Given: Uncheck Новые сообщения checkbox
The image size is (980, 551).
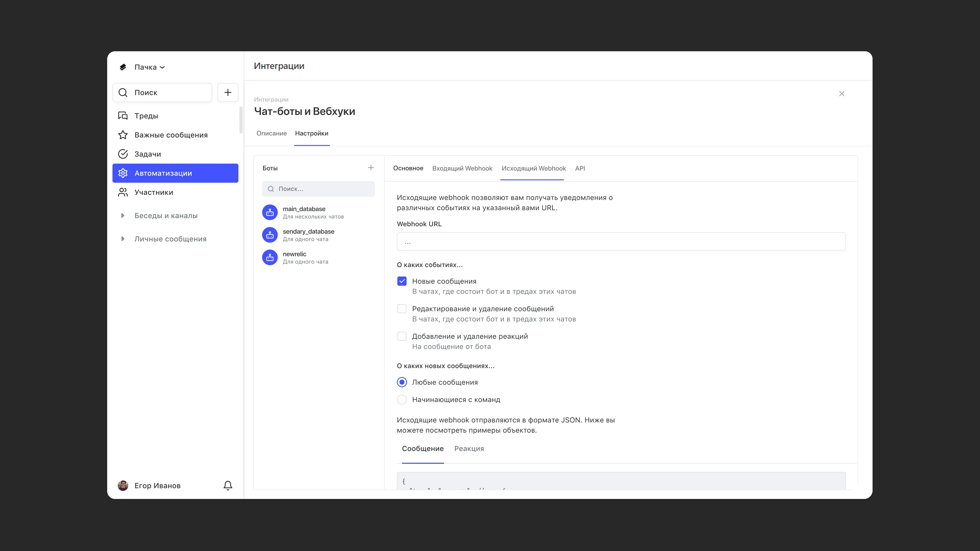Looking at the screenshot, I should (x=402, y=281).
